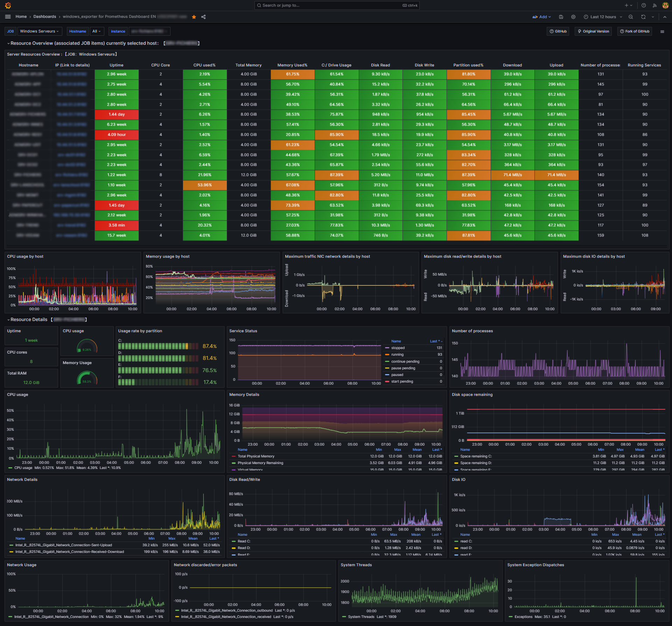This screenshot has width=672, height=626.
Task: Refresh the dashboard
Action: click(643, 17)
